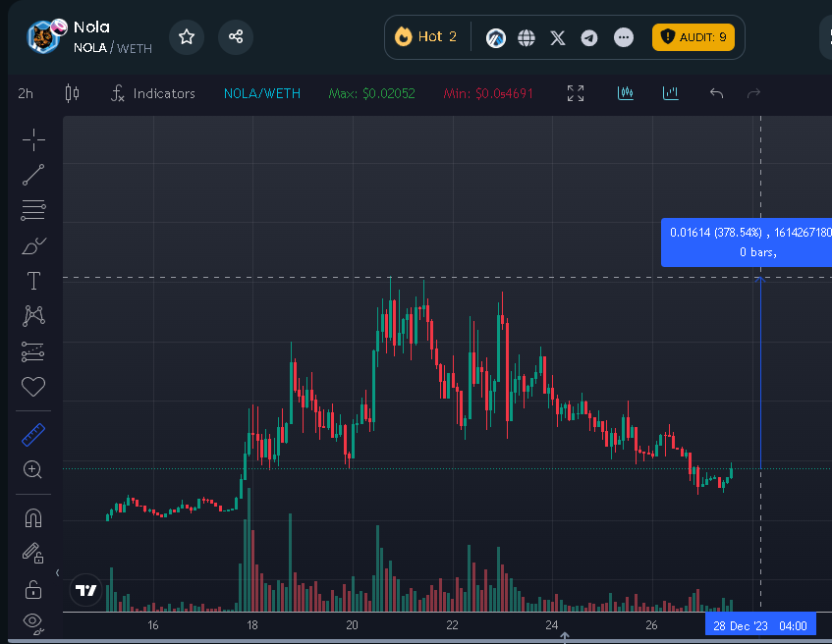Viewport: 832px width, 644px height.
Task: Open the heart favorites icons tool
Action: (32, 386)
